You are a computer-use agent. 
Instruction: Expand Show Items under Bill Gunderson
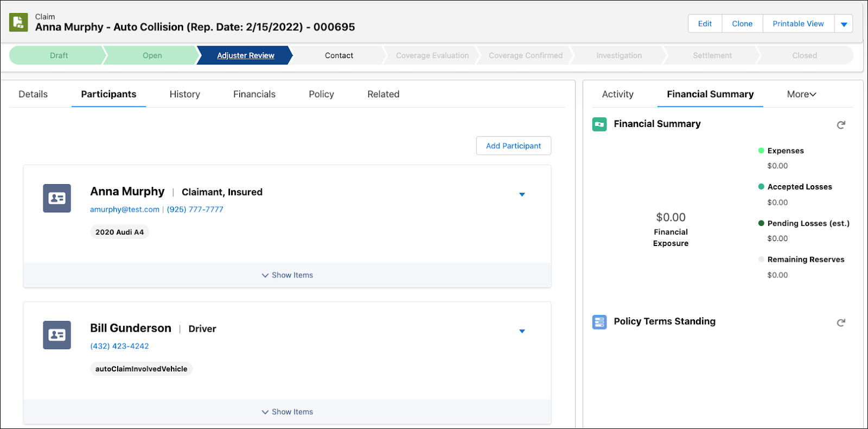click(288, 412)
